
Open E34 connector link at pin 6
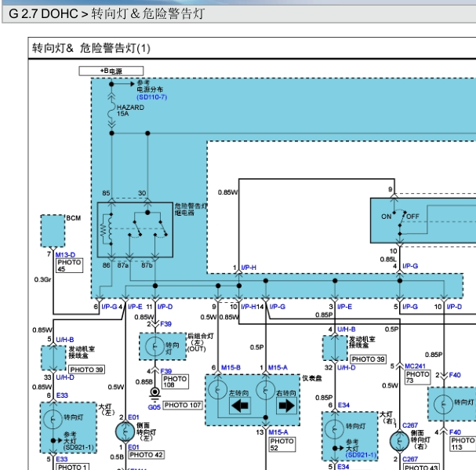pyautogui.click(x=343, y=405)
